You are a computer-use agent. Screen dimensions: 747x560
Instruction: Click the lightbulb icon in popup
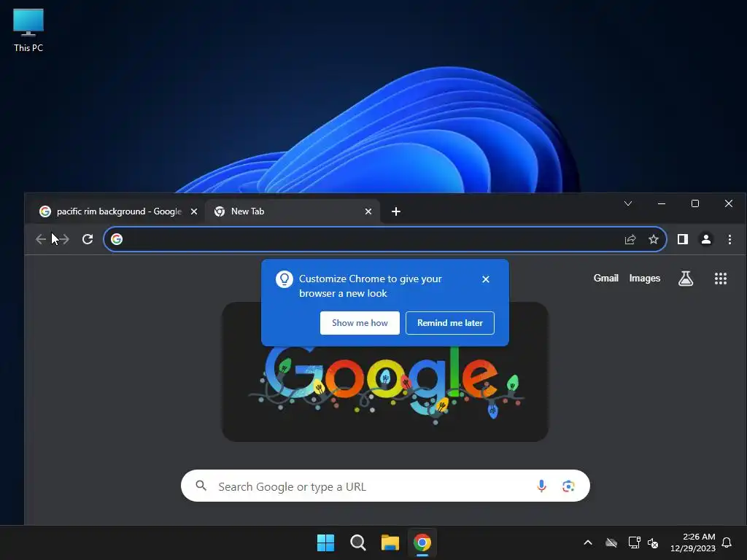pyautogui.click(x=285, y=279)
